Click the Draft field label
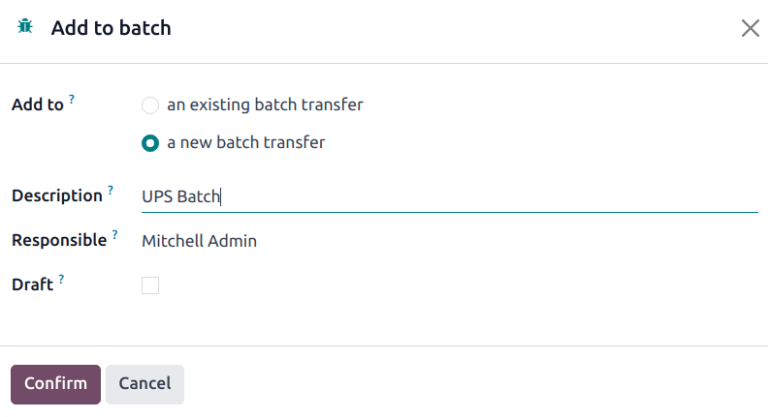The image size is (768, 417). point(32,286)
